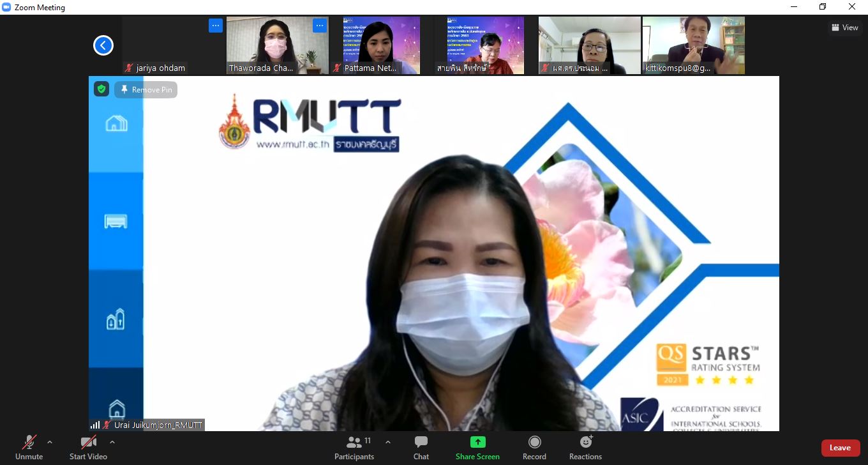Open the more options menu on Thaworada's tile

(x=320, y=26)
